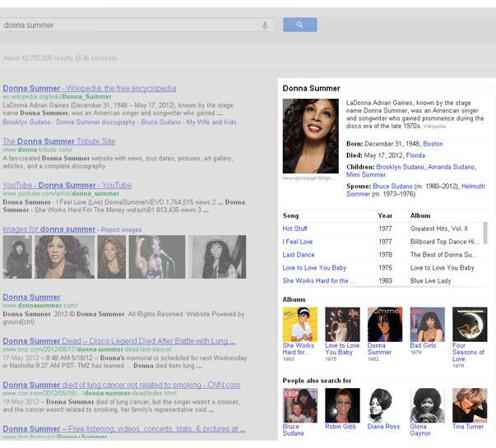Open Donna Summer Wikipedia result title

pos(90,88)
